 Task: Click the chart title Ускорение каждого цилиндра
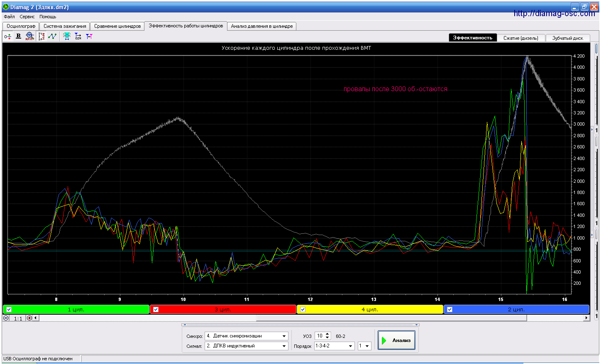click(296, 48)
